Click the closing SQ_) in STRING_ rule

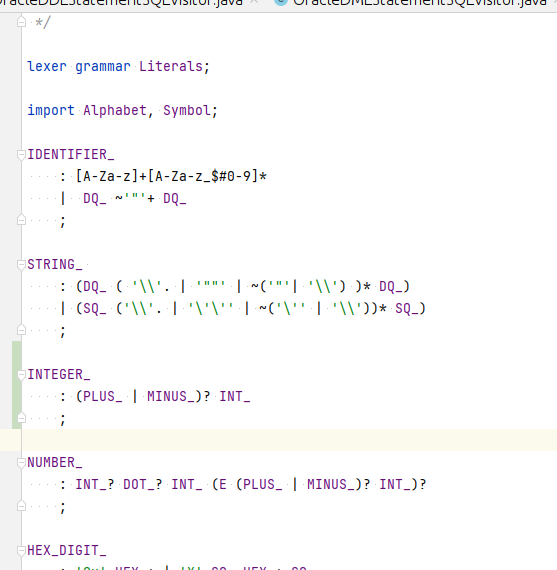[410, 309]
